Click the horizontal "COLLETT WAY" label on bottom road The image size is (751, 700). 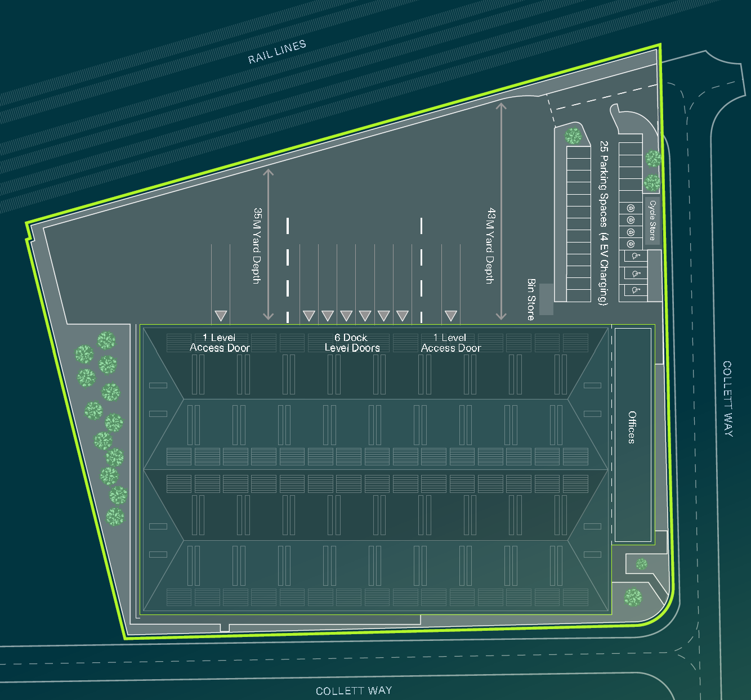point(354,691)
